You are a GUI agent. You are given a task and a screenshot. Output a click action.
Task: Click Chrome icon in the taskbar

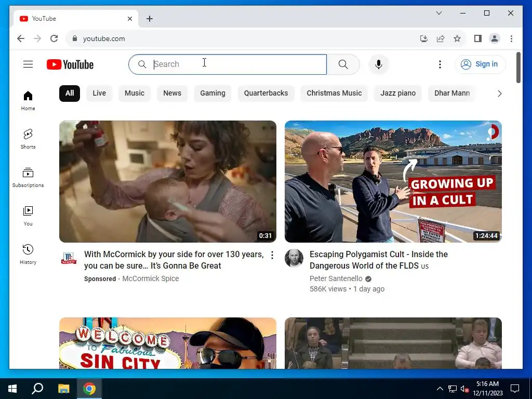[x=89, y=389]
